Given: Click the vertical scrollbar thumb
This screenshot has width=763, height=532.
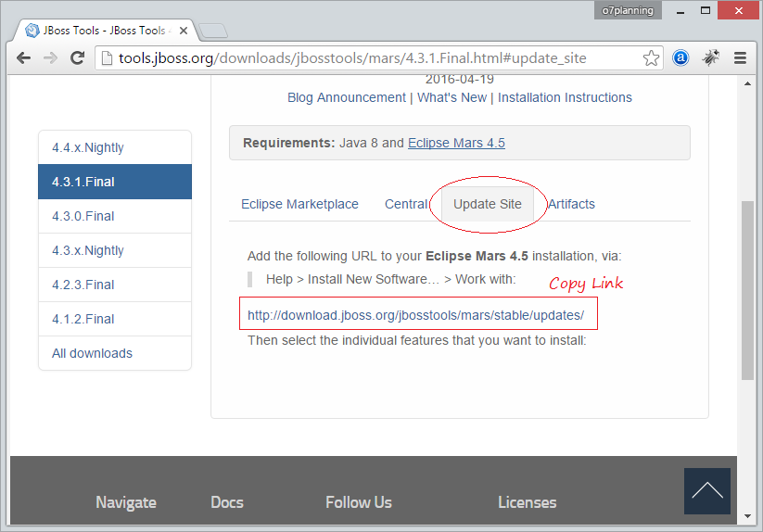Looking at the screenshot, I should pos(747,290).
